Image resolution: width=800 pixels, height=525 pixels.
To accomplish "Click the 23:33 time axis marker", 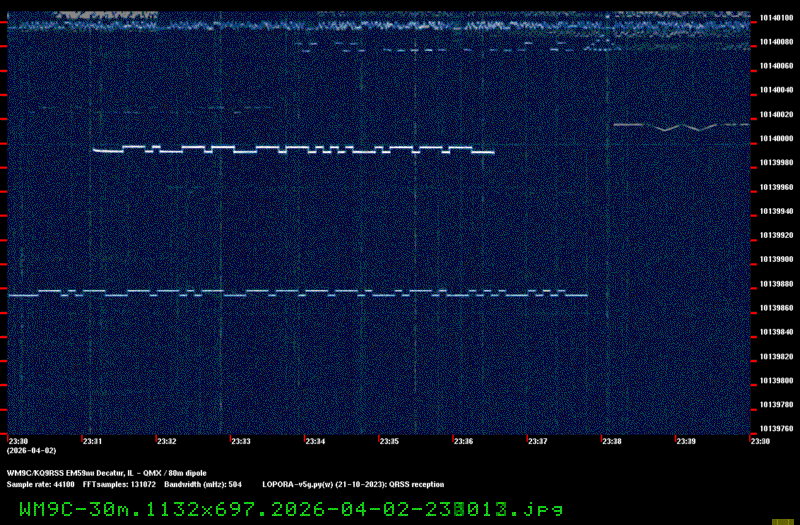I will pos(241,441).
